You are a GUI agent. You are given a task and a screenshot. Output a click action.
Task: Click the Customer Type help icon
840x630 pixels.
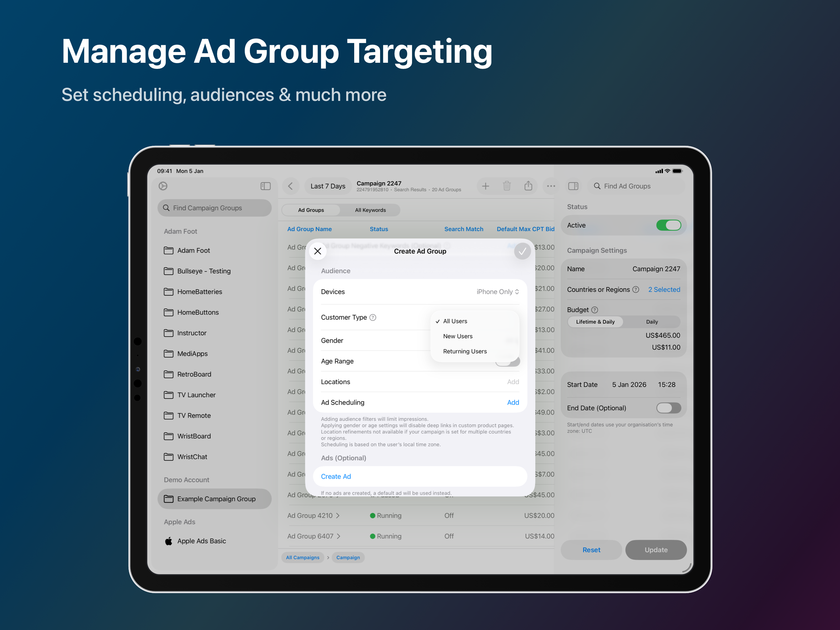[x=373, y=317]
